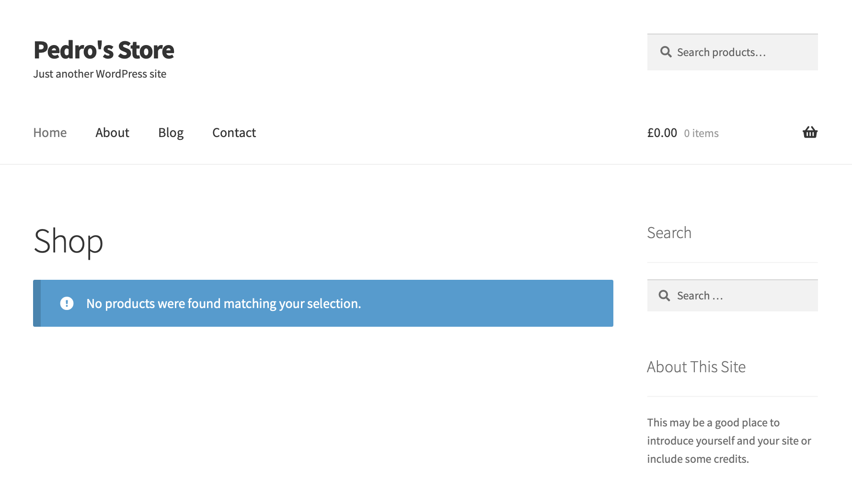Navigate to the Blog menu item
Viewport: 852px width, 504px height.
(x=171, y=133)
